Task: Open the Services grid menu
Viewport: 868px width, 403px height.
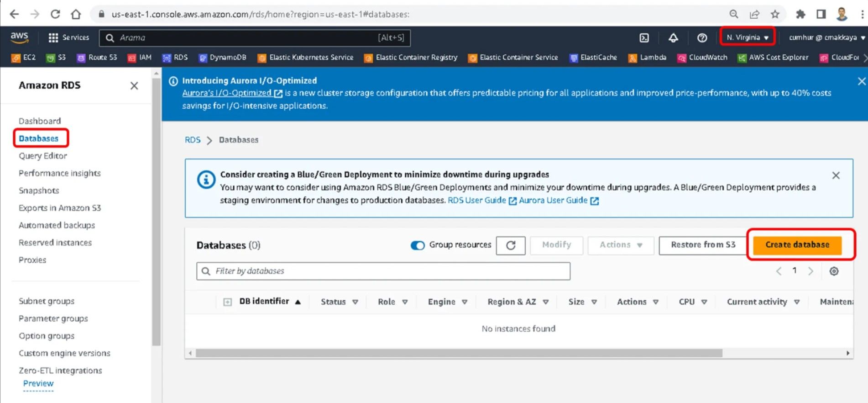Action: (x=69, y=37)
